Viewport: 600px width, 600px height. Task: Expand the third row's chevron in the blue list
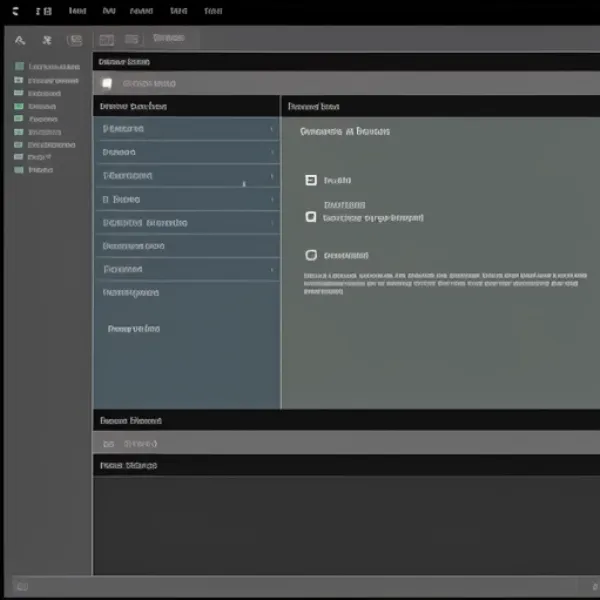point(272,176)
